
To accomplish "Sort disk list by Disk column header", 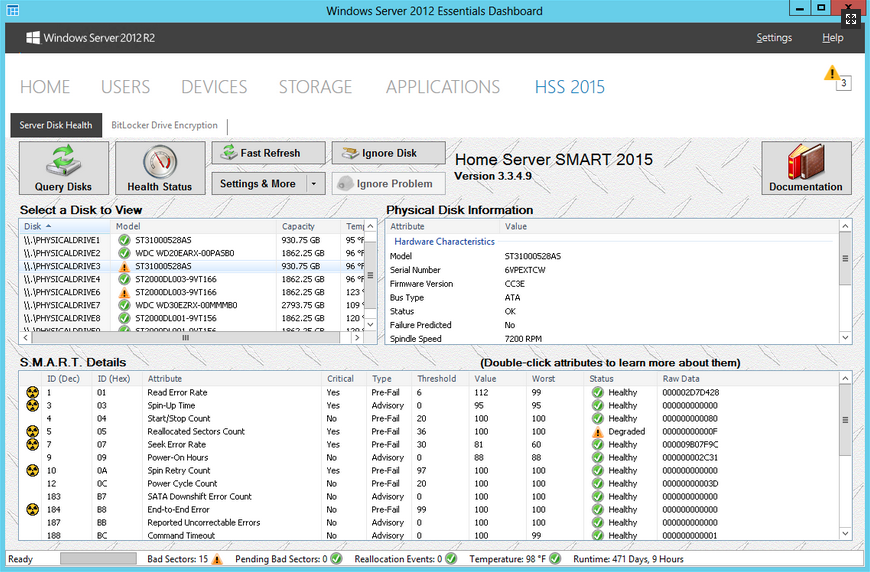I will [65, 226].
